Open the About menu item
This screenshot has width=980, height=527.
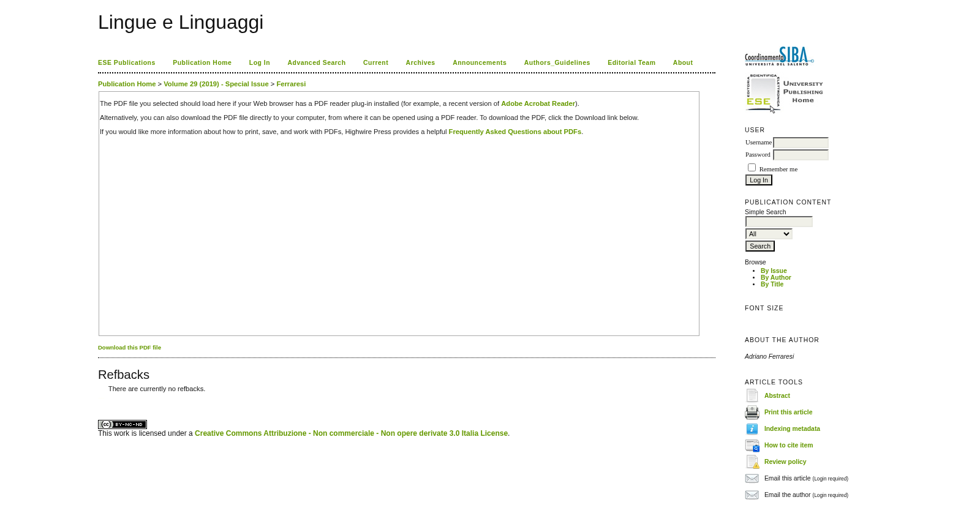pos(683,62)
